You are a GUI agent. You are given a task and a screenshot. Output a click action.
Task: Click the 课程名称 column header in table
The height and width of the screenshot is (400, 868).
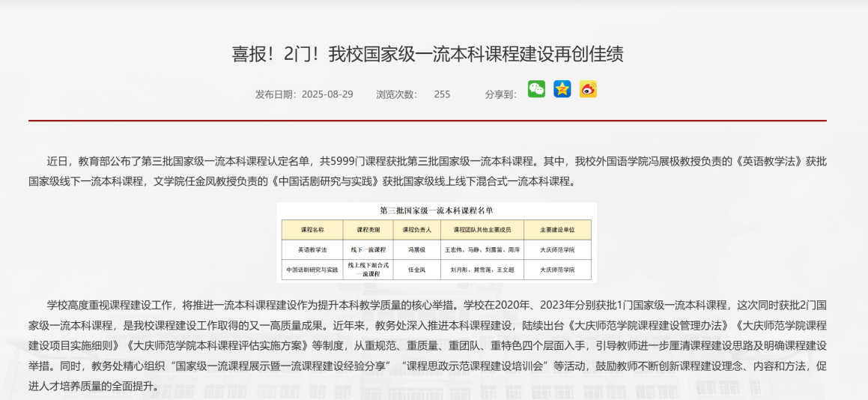312,230
